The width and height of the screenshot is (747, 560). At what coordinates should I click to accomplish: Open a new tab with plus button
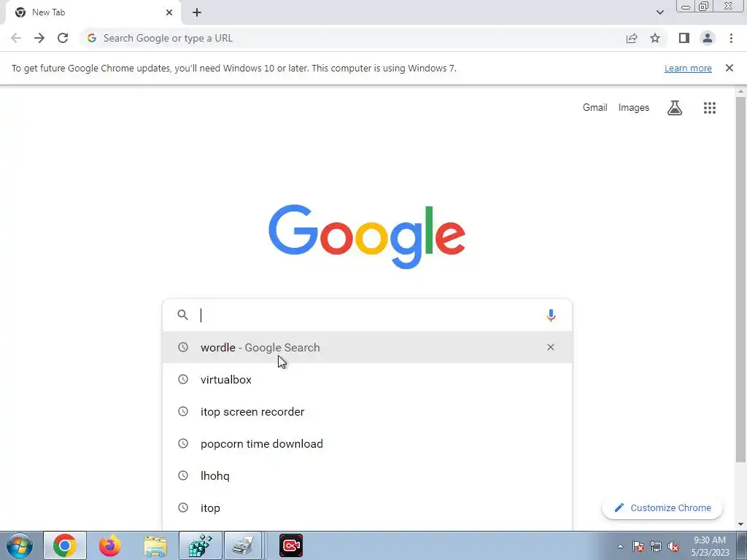click(x=197, y=12)
